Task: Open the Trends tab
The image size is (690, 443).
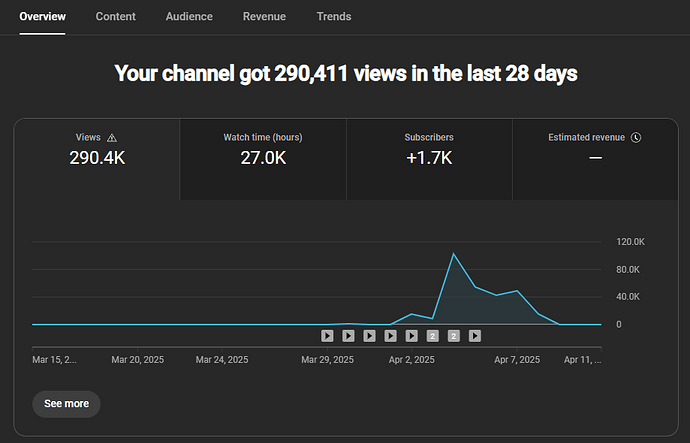Action: point(334,17)
